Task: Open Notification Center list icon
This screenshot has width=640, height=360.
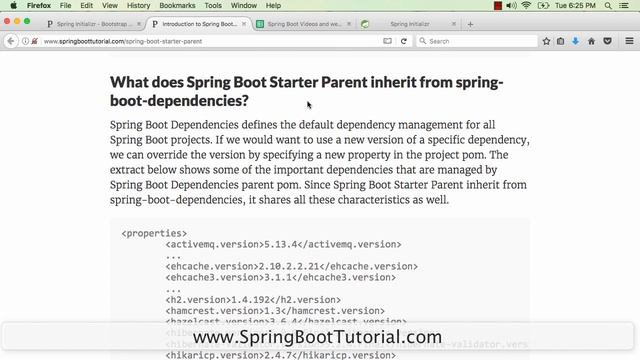Action: tap(624, 6)
